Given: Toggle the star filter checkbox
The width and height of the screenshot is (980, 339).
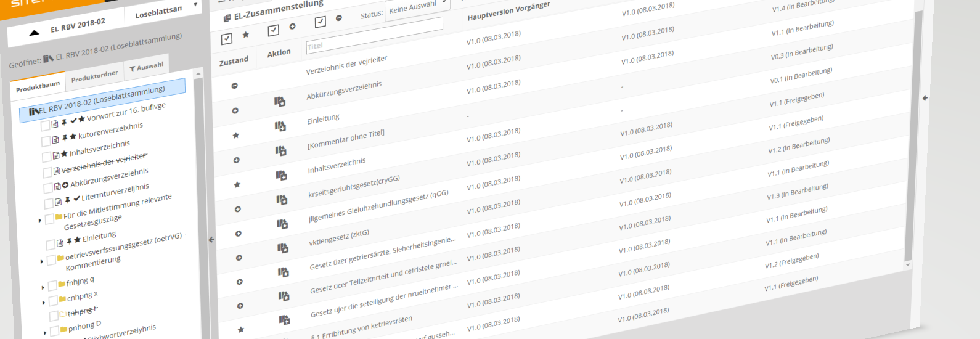Looking at the screenshot, I should [x=227, y=39].
